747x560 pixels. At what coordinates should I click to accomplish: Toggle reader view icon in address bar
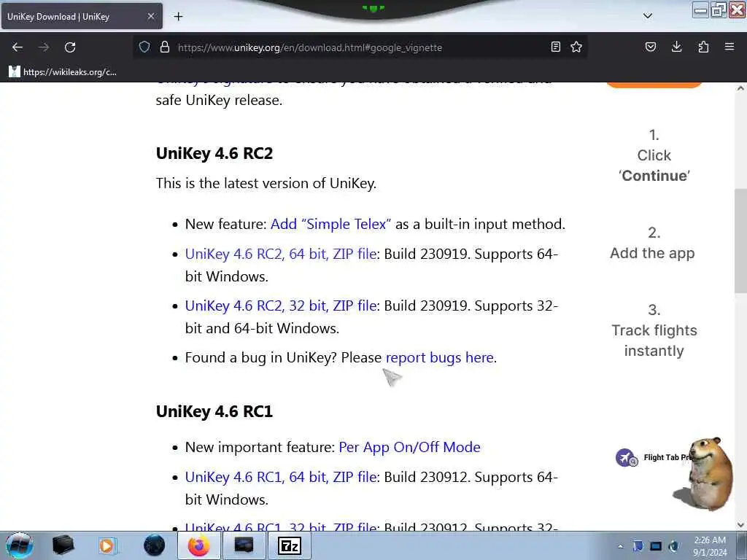pyautogui.click(x=555, y=47)
